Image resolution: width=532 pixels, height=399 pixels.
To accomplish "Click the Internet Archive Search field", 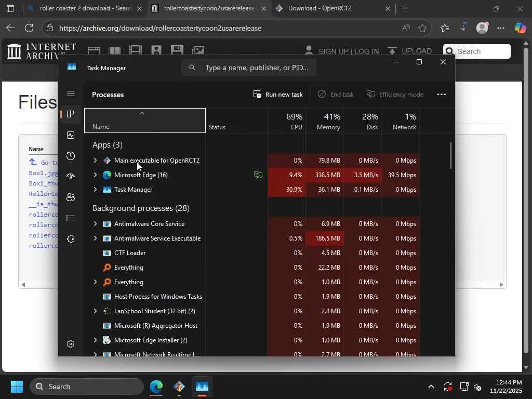I will pos(477,51).
